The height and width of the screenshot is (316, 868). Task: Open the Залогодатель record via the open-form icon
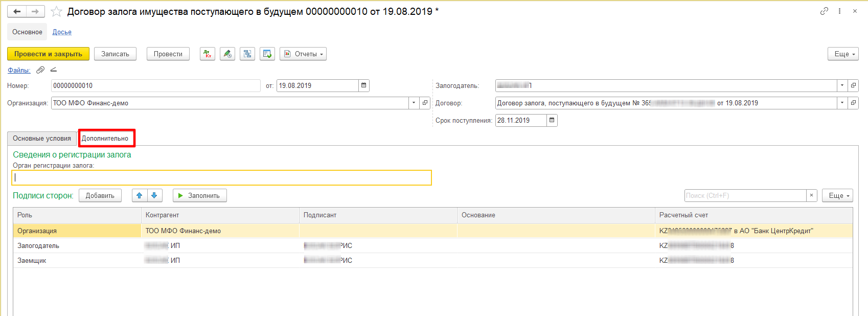pos(853,85)
